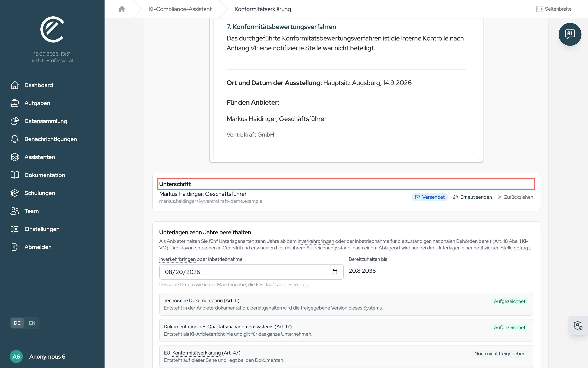Click the Einstellungen sliders icon
Screen dimensions: 588x368
coord(14,229)
